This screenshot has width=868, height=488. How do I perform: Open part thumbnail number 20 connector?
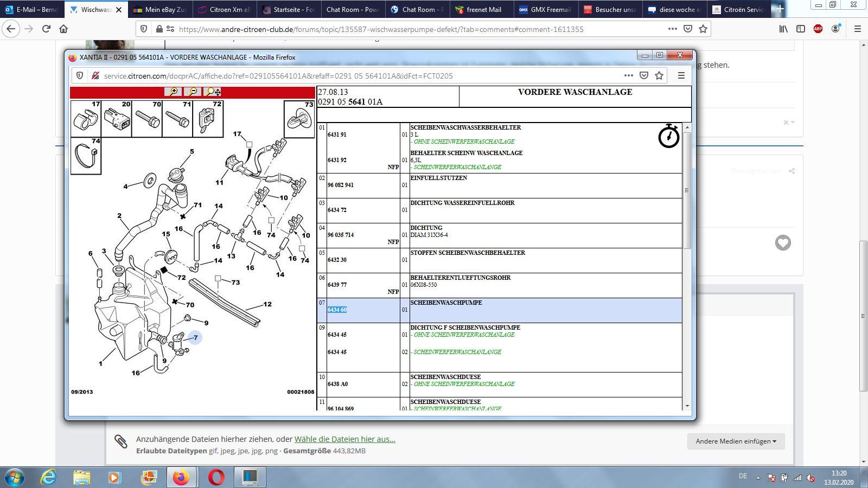(x=117, y=118)
